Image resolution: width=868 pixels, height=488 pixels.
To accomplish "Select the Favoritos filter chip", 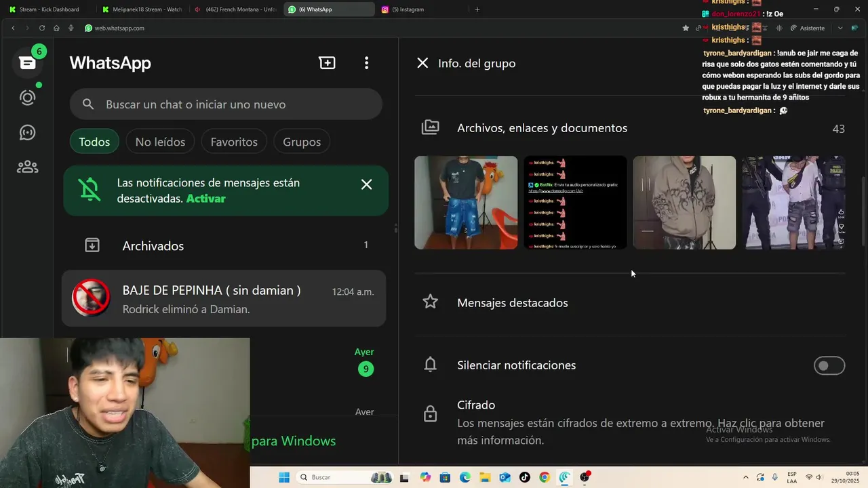I will pos(234,142).
